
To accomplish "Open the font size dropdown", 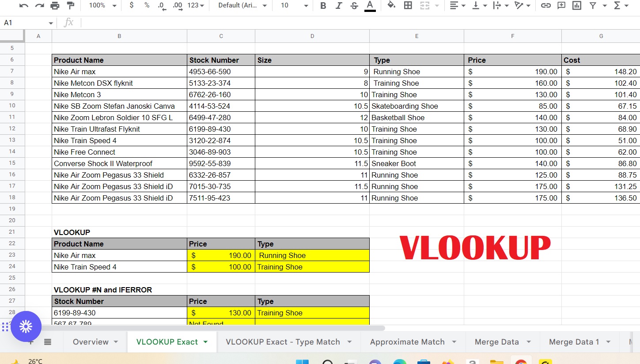I will point(294,6).
